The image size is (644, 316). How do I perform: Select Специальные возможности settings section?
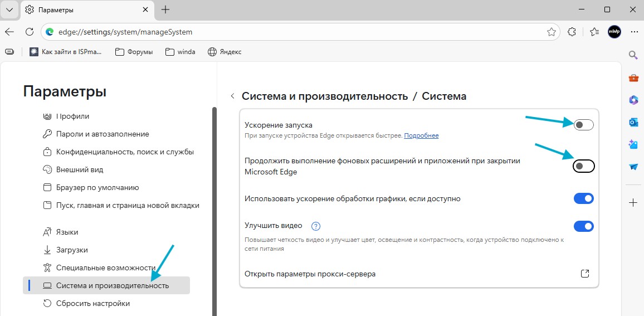106,268
